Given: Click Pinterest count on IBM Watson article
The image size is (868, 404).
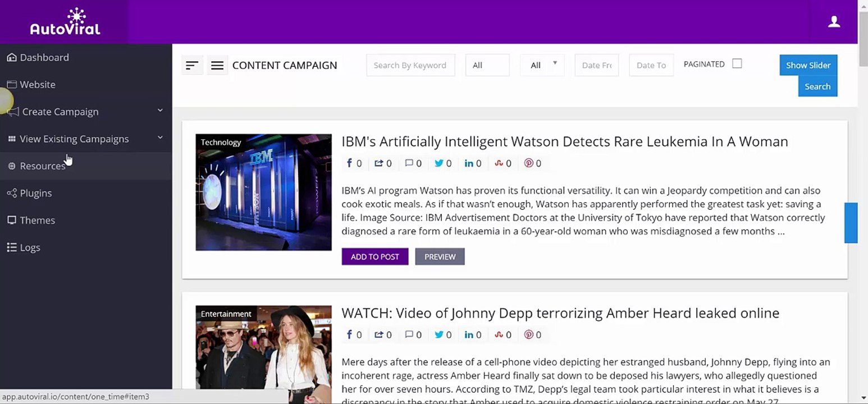Looking at the screenshot, I should (x=533, y=163).
